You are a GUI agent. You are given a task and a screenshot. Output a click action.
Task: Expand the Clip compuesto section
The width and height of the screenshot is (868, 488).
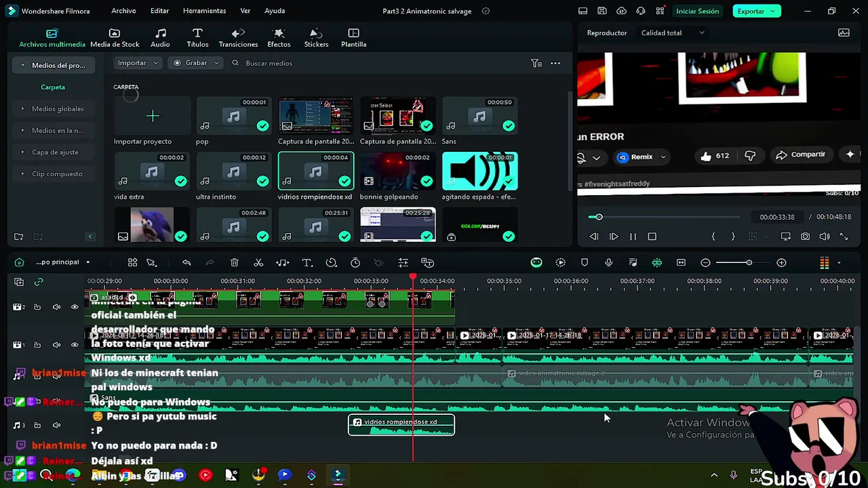tap(22, 174)
